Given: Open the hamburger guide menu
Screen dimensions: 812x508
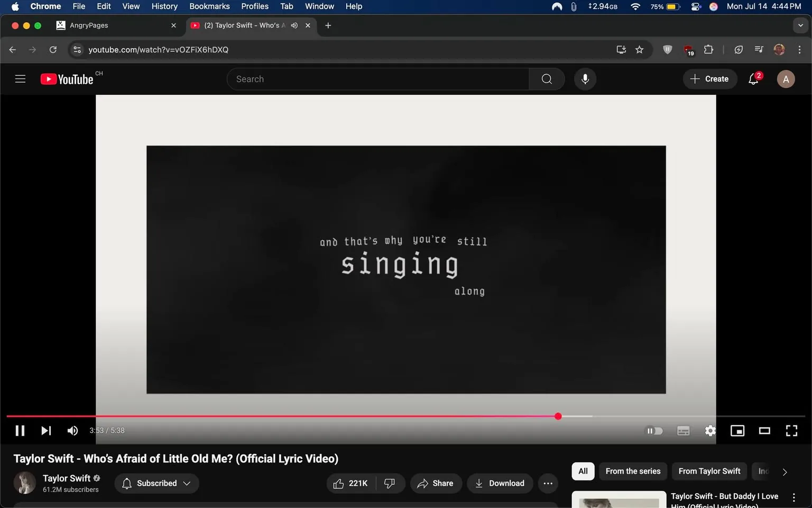Looking at the screenshot, I should coord(20,78).
